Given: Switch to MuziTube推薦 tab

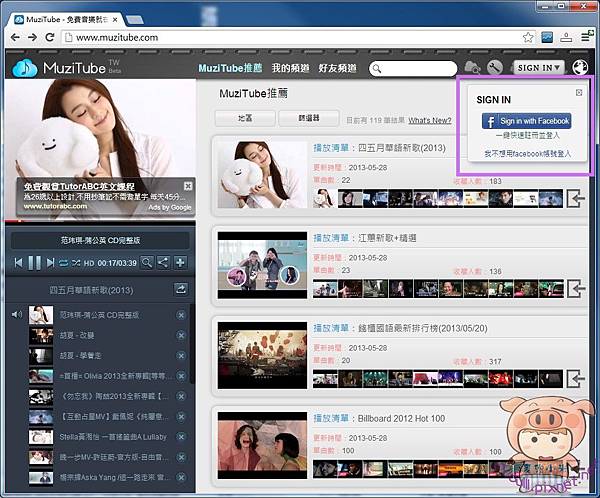Looking at the screenshot, I should coord(230,68).
